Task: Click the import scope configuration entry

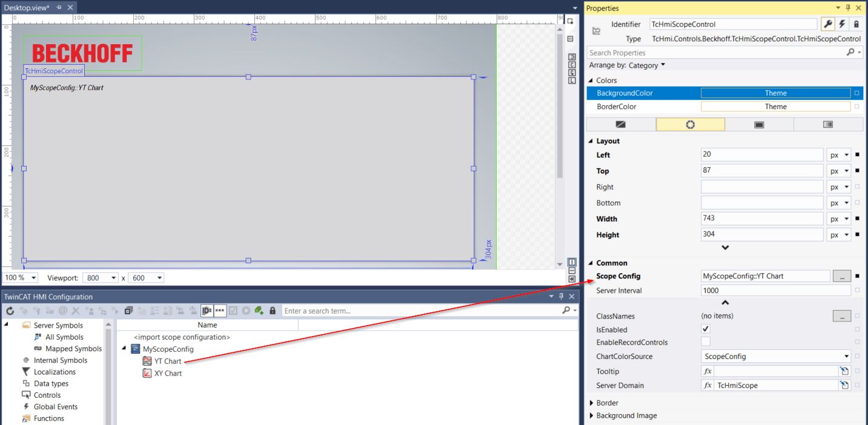Action: 182,337
